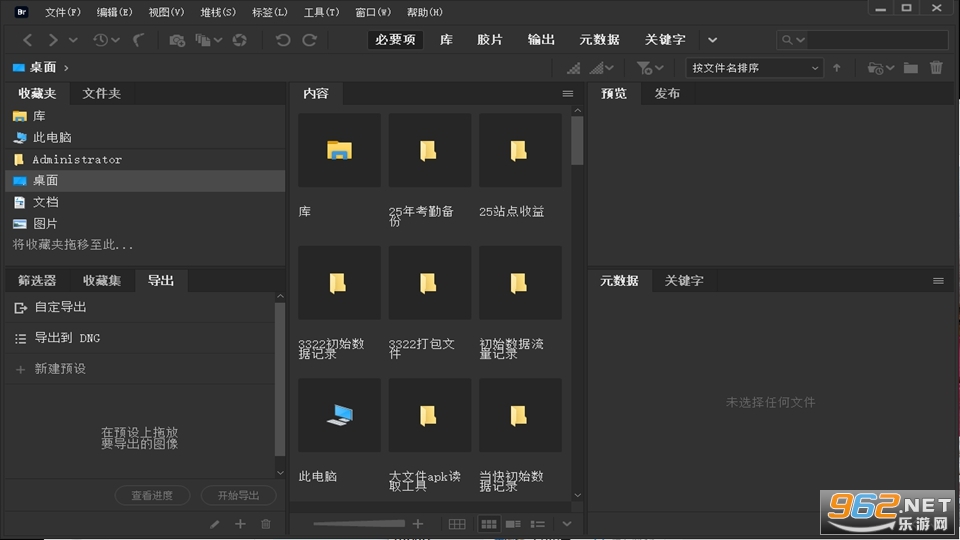The height and width of the screenshot is (540, 960).
Task: Switch to the 收藏集 tab
Action: 102,281
